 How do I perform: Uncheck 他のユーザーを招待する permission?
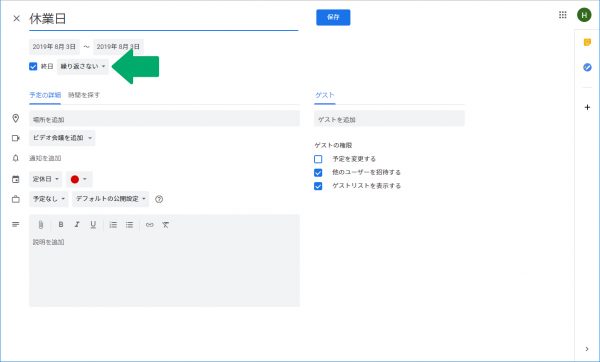pos(318,172)
